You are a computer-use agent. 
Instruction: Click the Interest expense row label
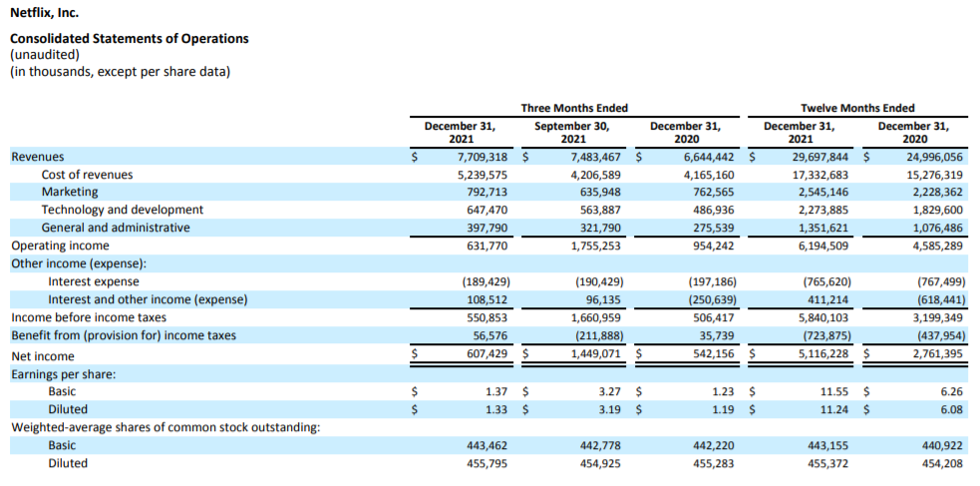(x=94, y=281)
